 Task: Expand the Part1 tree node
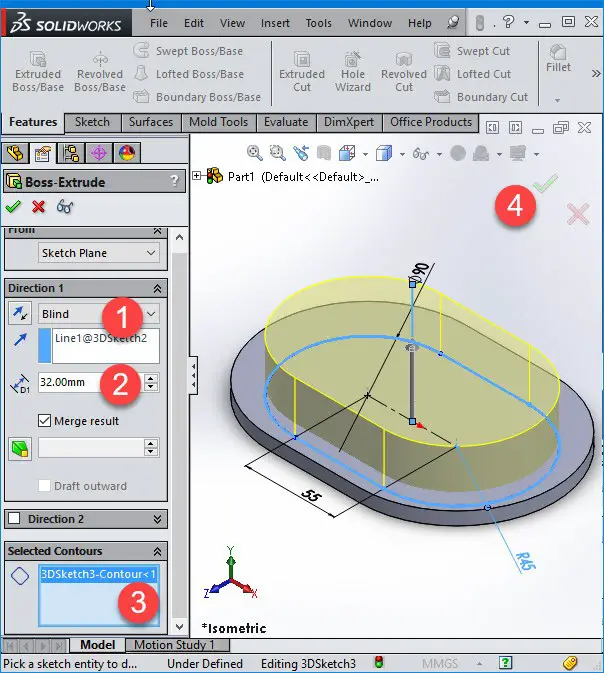click(x=197, y=176)
